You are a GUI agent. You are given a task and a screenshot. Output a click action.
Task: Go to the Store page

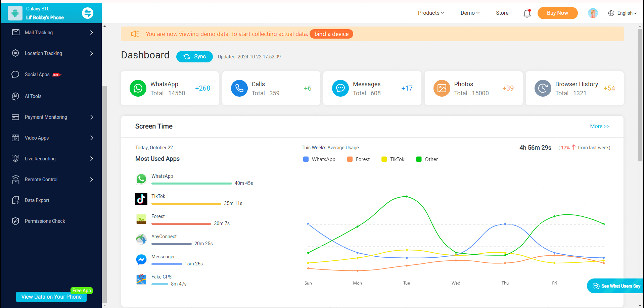point(502,13)
